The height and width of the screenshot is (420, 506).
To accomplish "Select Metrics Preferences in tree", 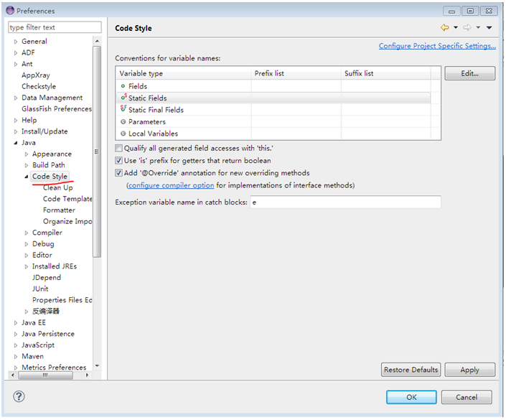I will click(54, 368).
